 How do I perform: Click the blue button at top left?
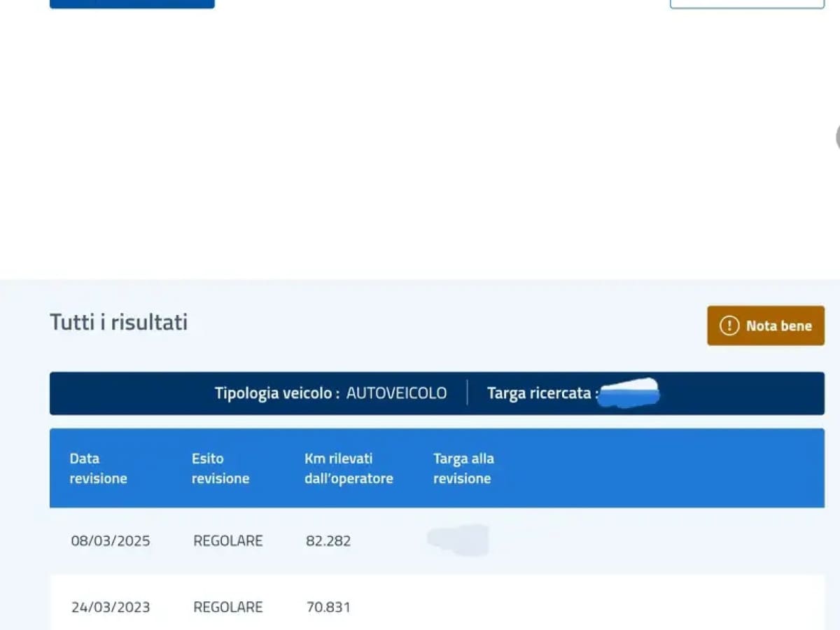point(132,3)
